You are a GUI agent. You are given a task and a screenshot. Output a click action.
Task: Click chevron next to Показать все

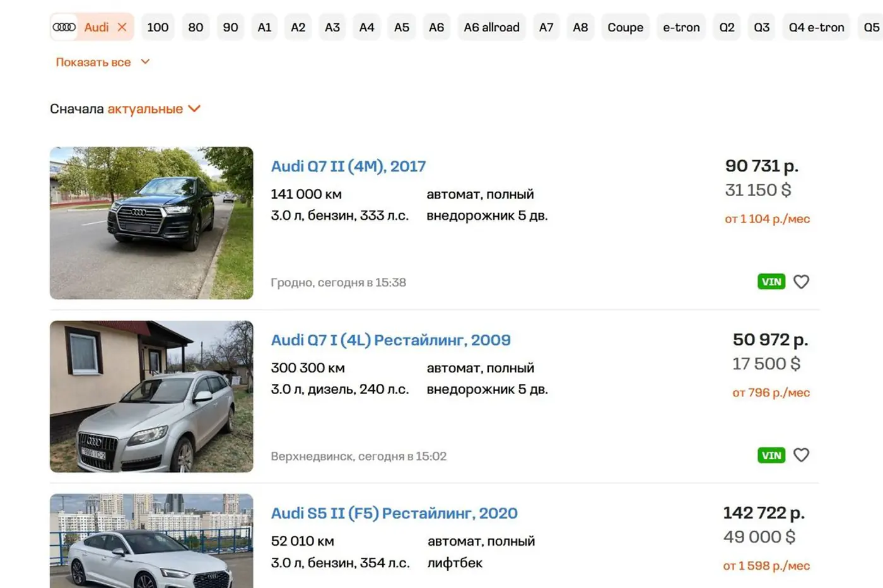pyautogui.click(x=145, y=62)
